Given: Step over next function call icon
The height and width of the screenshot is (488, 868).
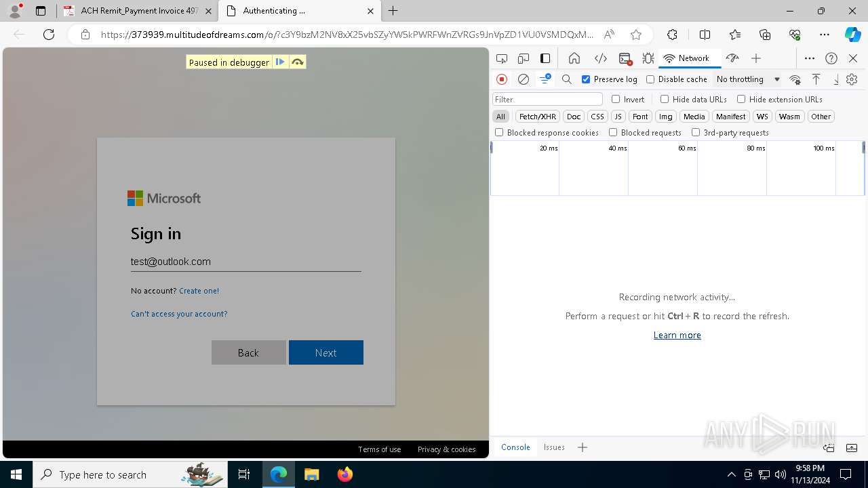Looking at the screenshot, I should 297,62.
